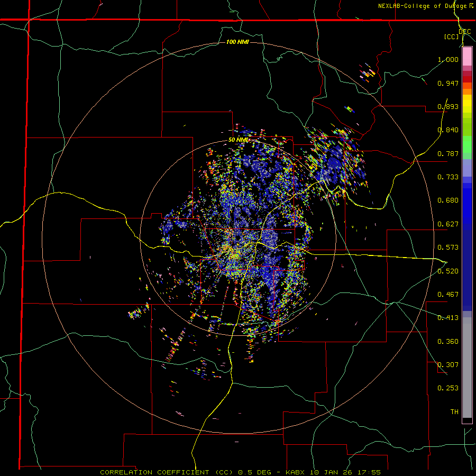Click the Correlation Coefficient caption at bottom
Image resolution: width=476 pixels, height=476 pixels.
(240, 472)
